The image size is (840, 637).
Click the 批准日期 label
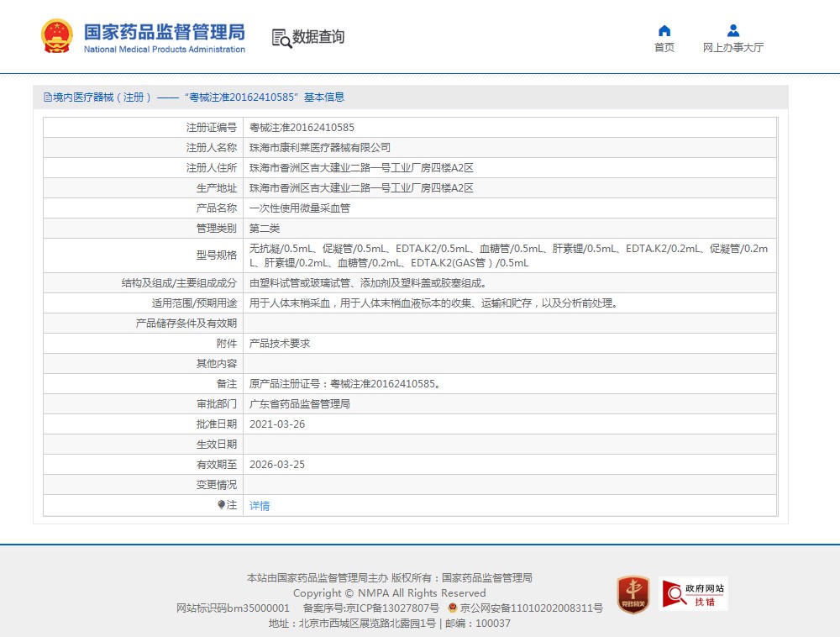(217, 424)
